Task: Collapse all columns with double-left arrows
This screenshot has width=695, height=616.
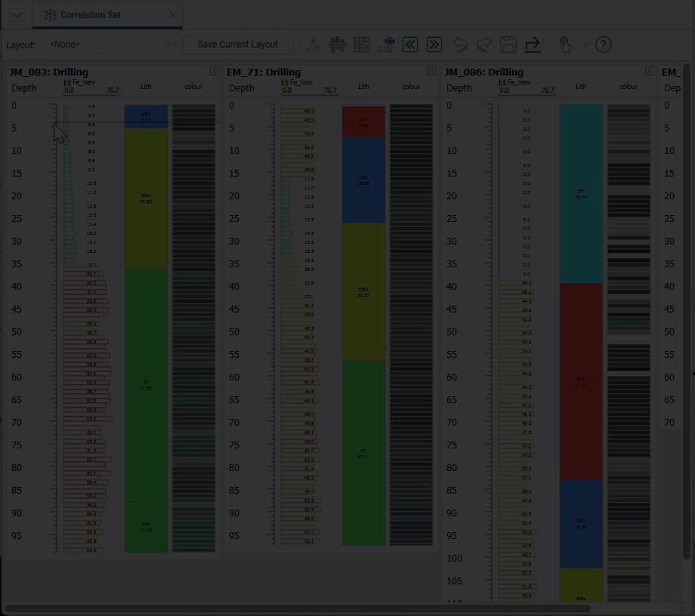Action: 410,45
